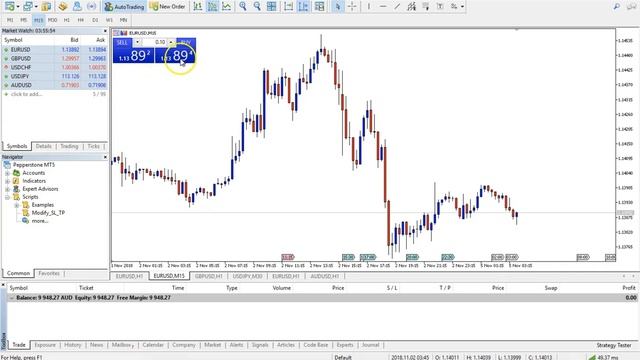Screen dimensions: 640x360
Task: Enable chart auto scroll icon
Action: tap(289, 7)
